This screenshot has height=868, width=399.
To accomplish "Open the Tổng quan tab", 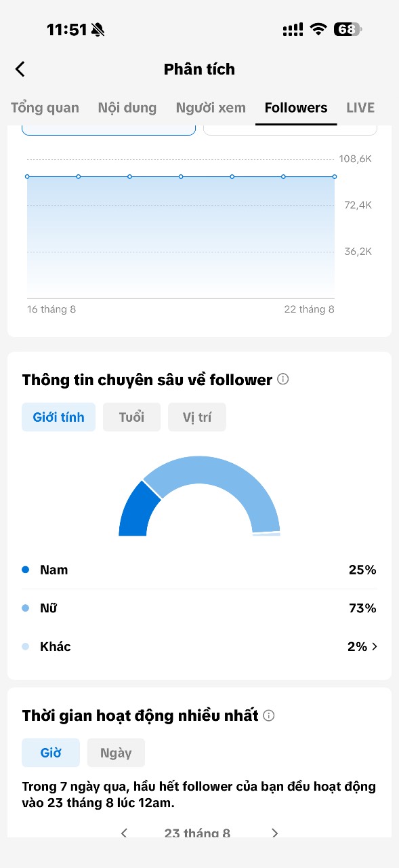I will [45, 108].
